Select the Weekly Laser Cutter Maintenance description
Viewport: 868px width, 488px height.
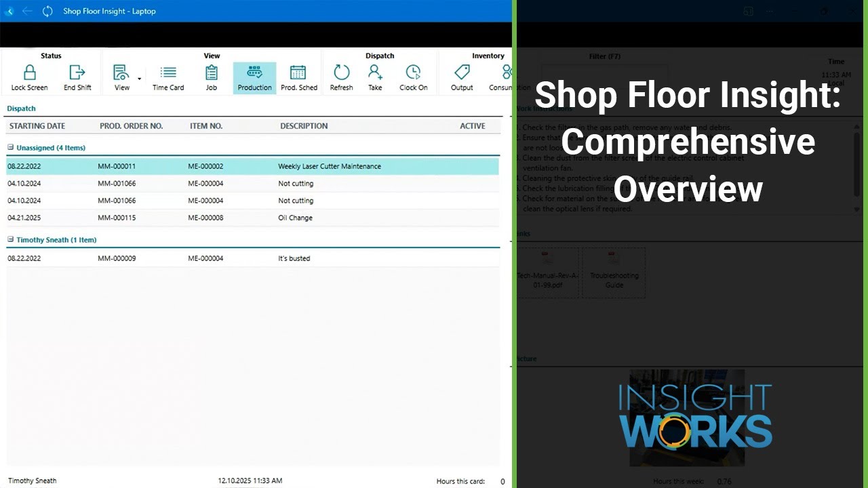coord(330,166)
